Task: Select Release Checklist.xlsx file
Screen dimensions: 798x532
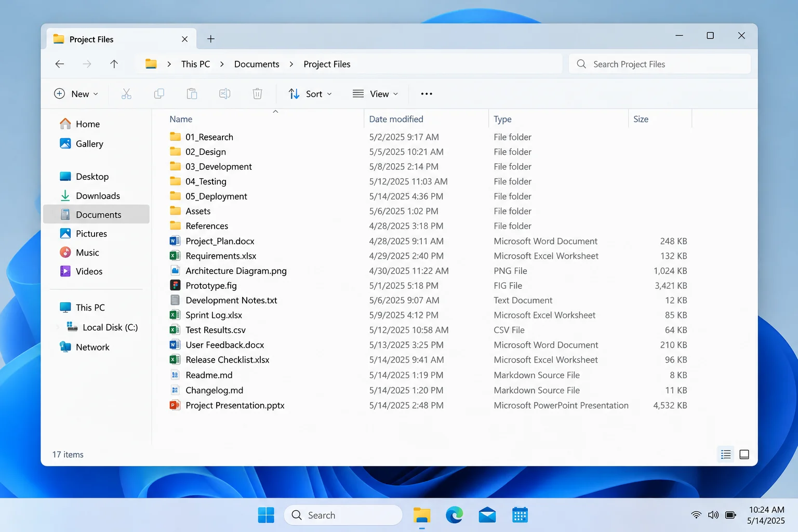Action: (x=228, y=360)
